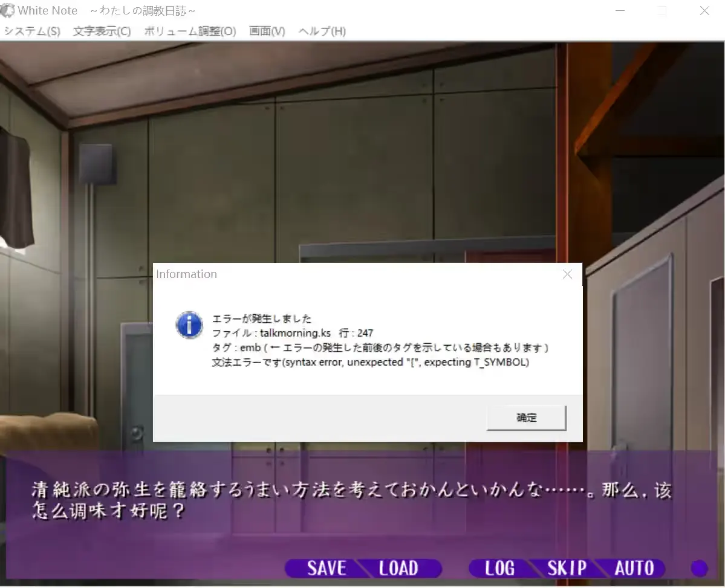The image size is (725, 588).
Task: Click the エラーが発生しました message text
Action: click(x=262, y=318)
